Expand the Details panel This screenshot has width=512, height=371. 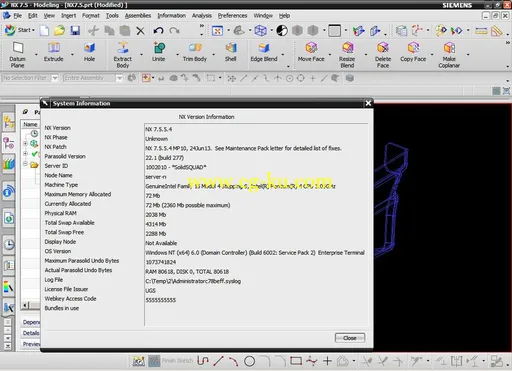(x=31, y=333)
